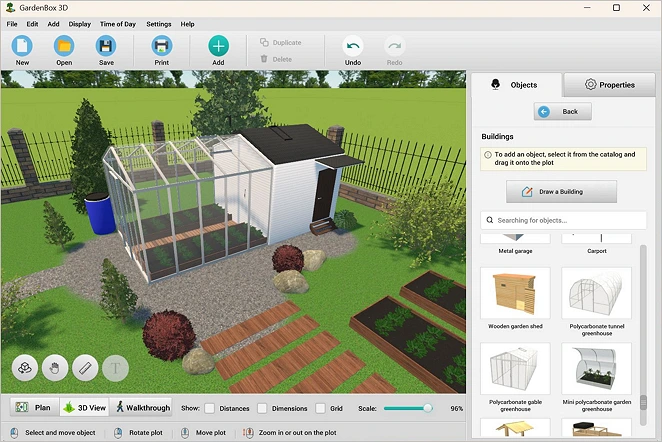This screenshot has width=662, height=442.
Task: Open the Settings menu
Action: (159, 24)
